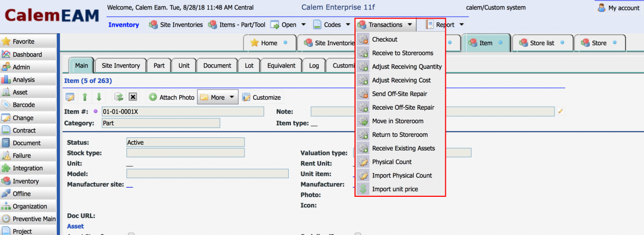The height and width of the screenshot is (235, 644).
Task: Click the purple dot next to Item #
Action: (x=96, y=111)
